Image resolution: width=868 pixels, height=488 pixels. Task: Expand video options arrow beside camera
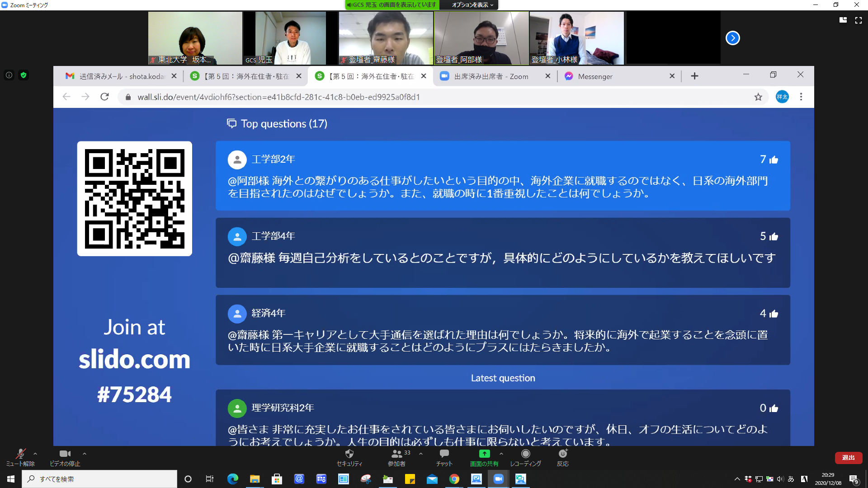pyautogui.click(x=85, y=454)
